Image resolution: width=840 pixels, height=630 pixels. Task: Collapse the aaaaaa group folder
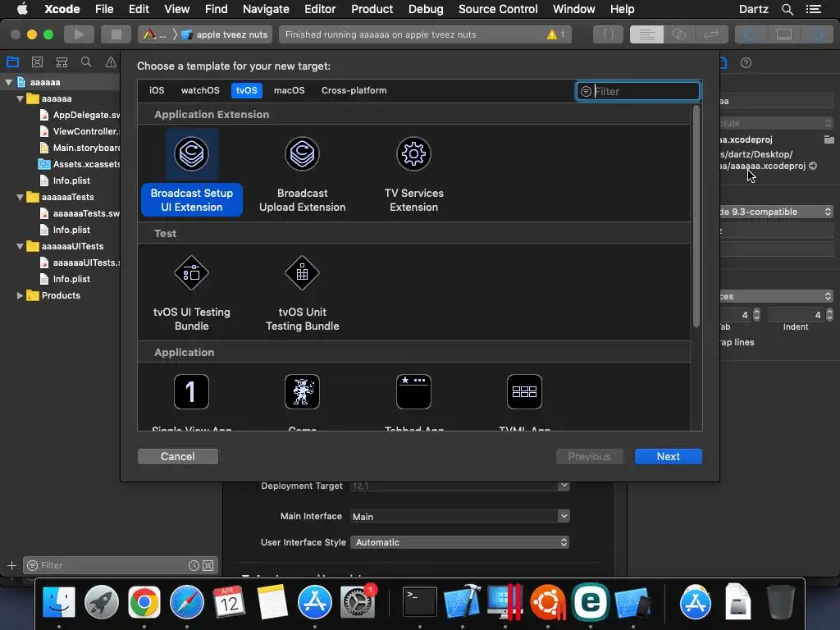pos(20,98)
